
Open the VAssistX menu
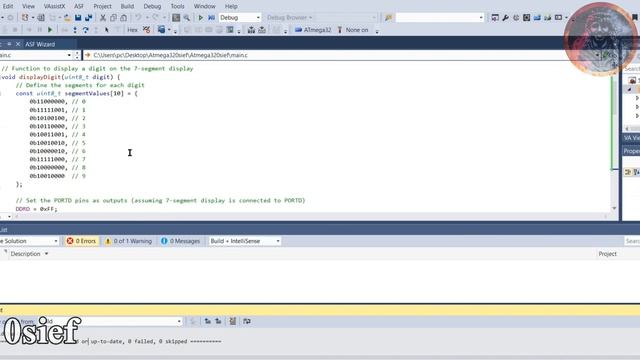tap(54, 6)
